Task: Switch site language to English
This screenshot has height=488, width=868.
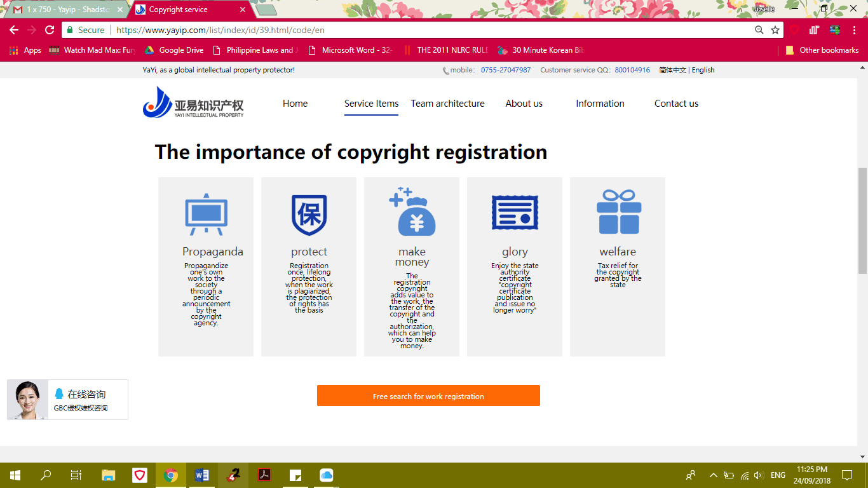Action: (x=703, y=70)
